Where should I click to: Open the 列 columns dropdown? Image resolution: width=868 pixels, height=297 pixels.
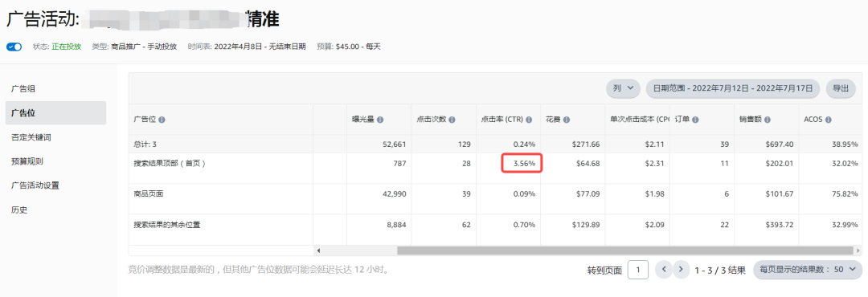click(x=624, y=88)
